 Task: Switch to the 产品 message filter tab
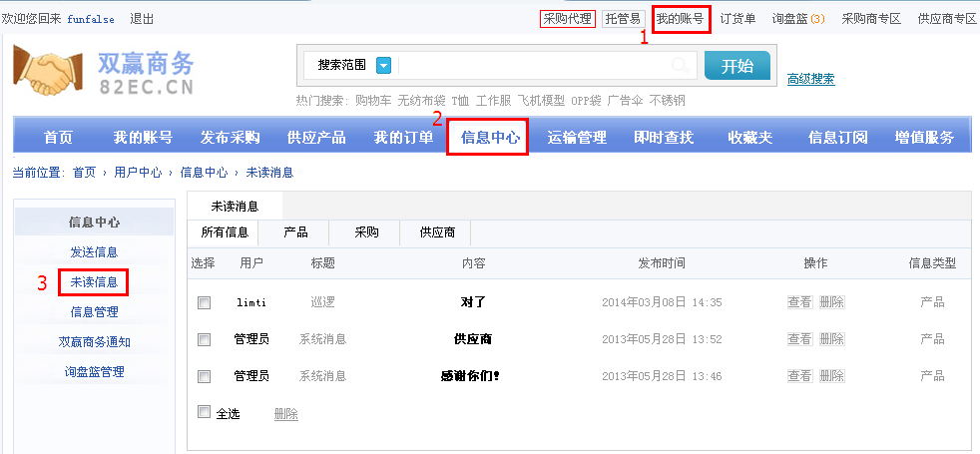click(295, 232)
